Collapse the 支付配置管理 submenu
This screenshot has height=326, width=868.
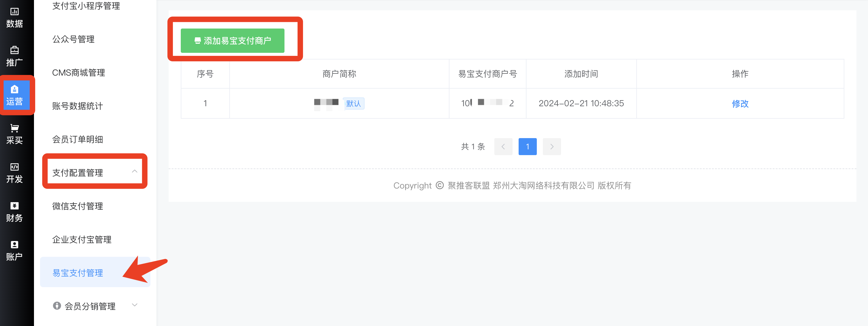pos(134,171)
